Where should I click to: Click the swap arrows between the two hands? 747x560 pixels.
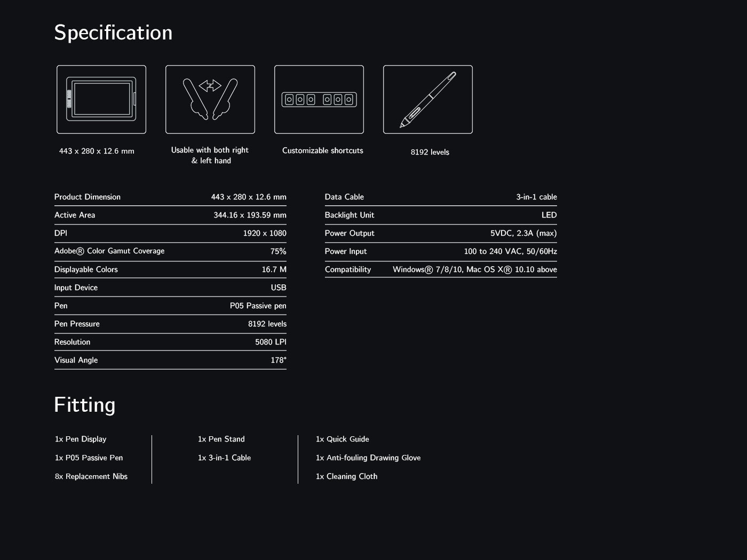click(x=209, y=86)
